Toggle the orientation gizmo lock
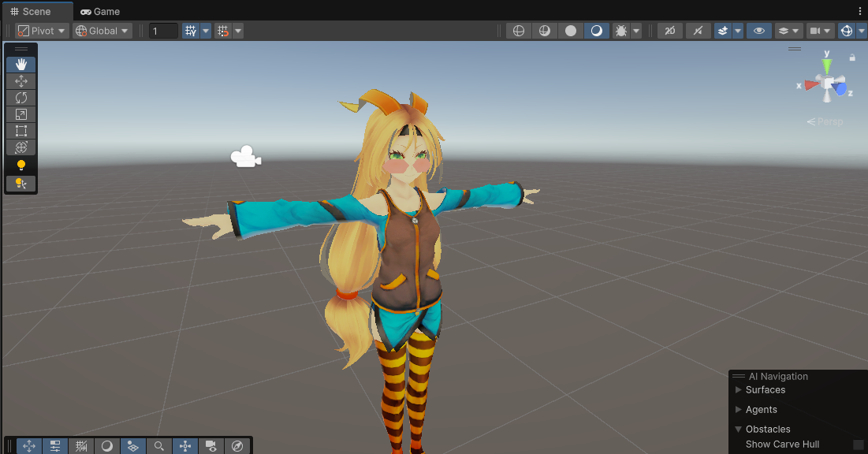The height and width of the screenshot is (454, 868). pyautogui.click(x=852, y=57)
